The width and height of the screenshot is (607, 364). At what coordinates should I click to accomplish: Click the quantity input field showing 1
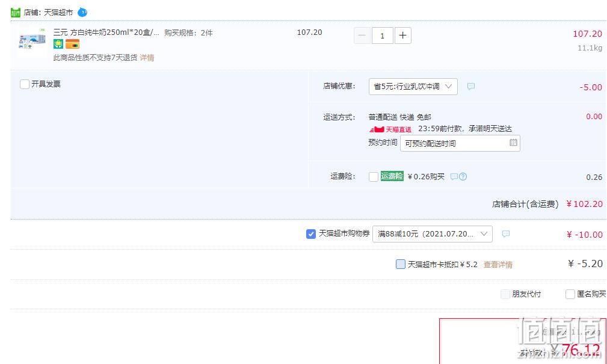click(383, 35)
